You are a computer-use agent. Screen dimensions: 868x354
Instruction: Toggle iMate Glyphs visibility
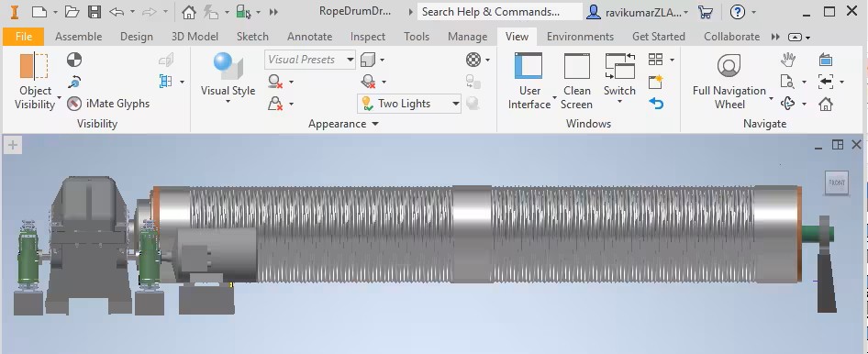click(x=108, y=104)
